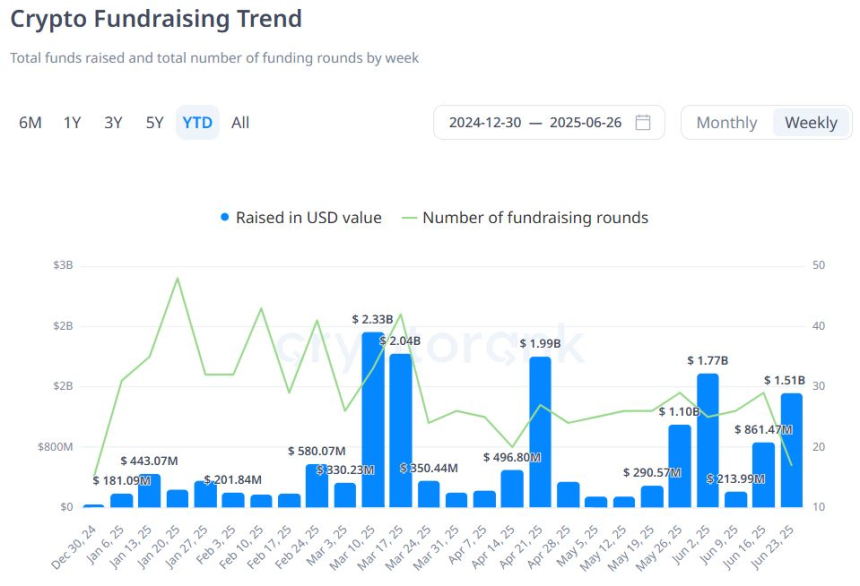Click the blue dot legend marker

tap(224, 217)
